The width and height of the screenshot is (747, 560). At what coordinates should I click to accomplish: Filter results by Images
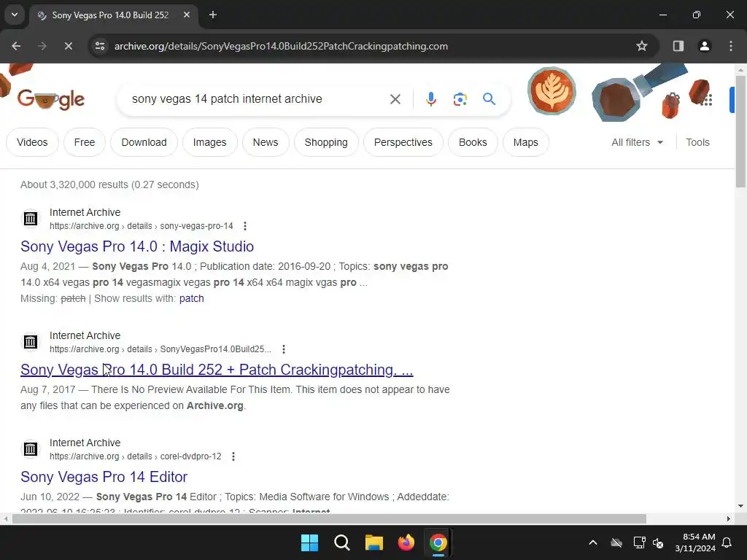[209, 142]
